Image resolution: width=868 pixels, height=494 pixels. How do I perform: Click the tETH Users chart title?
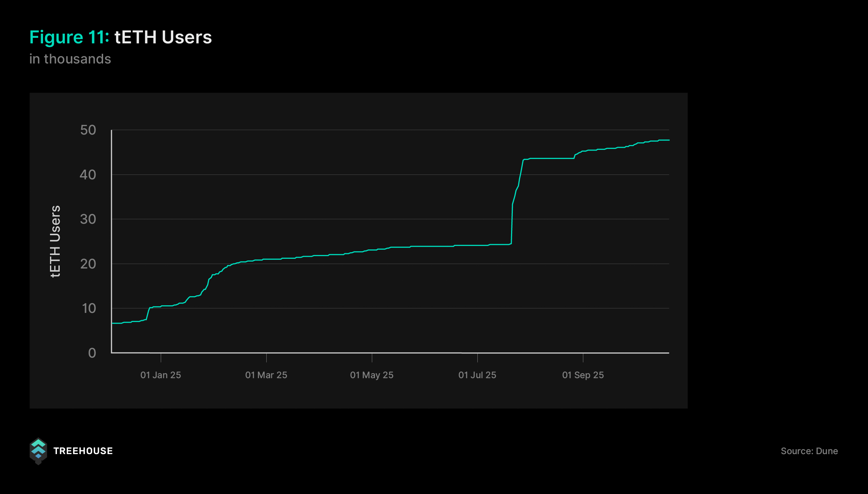tap(163, 37)
